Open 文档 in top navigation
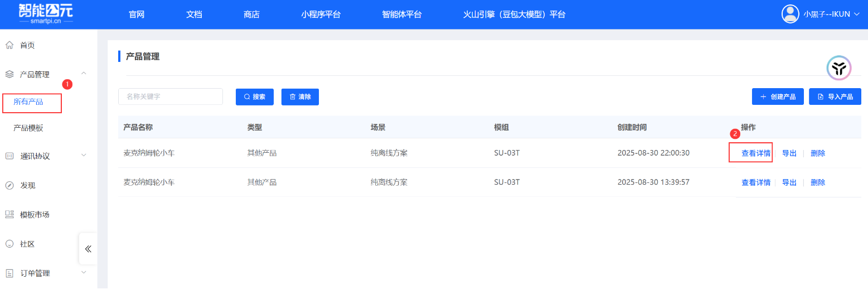Screen dimensions: 868x304 [194, 15]
